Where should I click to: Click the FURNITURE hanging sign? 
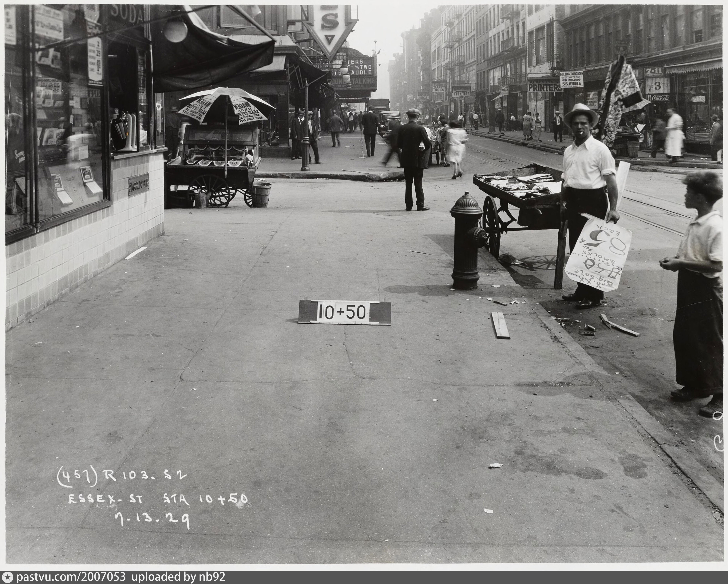(461, 94)
